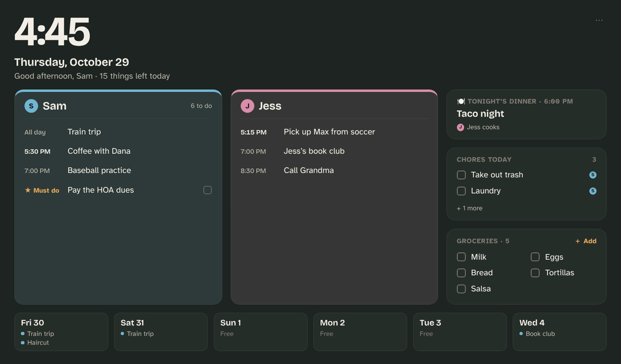621x364 pixels.
Task: Select the Wed 4 day card
Action: pyautogui.click(x=559, y=332)
